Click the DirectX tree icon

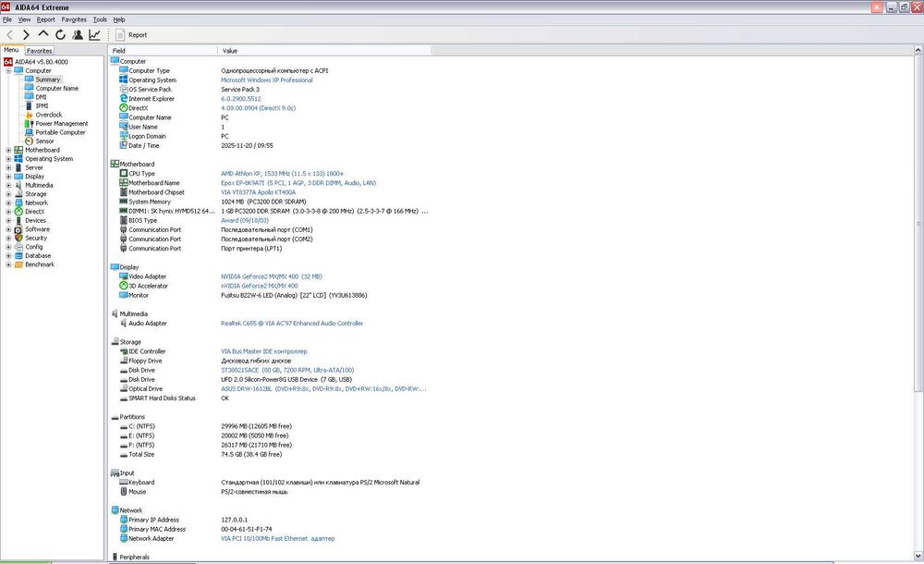pos(18,211)
